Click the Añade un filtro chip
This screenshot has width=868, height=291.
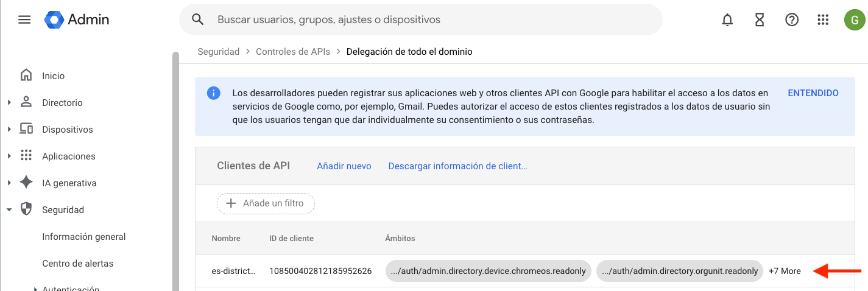(x=266, y=203)
